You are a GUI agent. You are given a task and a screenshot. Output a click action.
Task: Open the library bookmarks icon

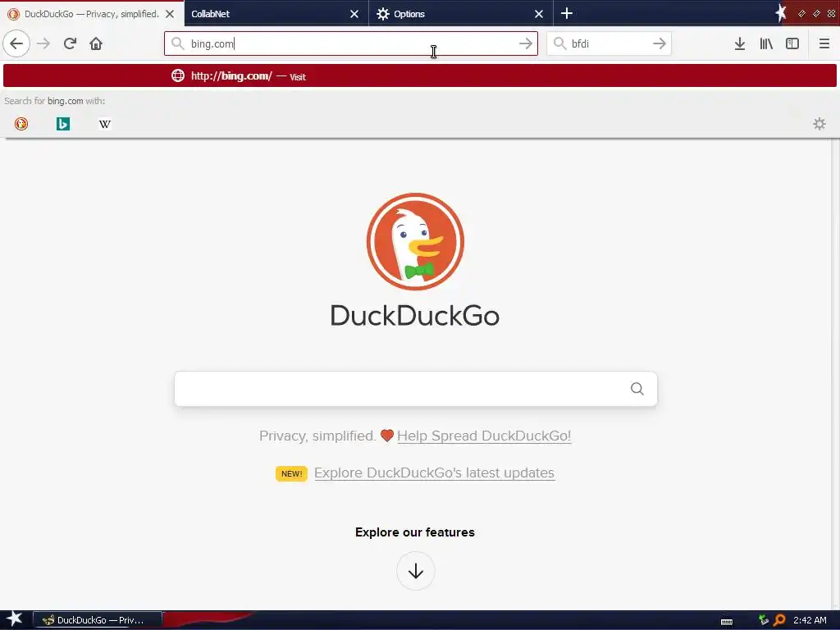pos(766,43)
